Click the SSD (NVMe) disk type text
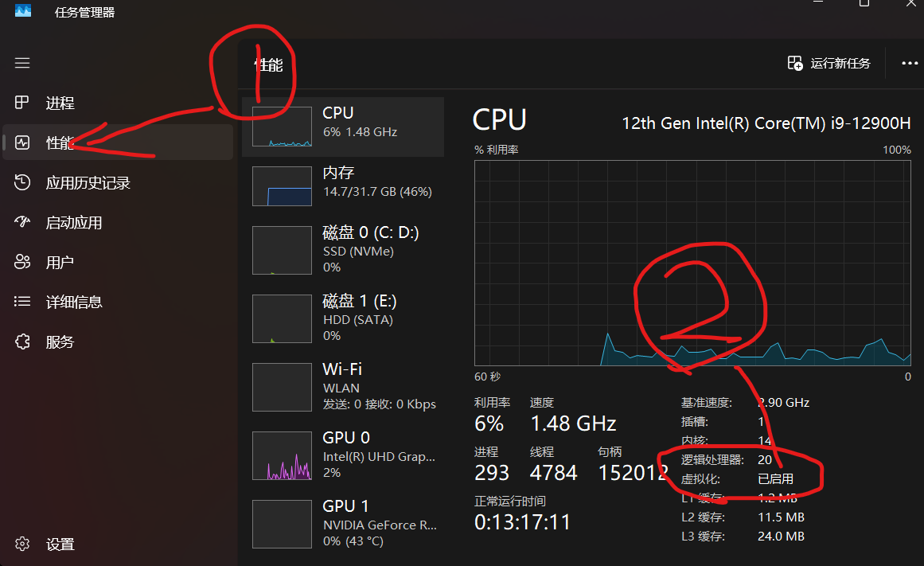Image resolution: width=924 pixels, height=566 pixels. 358,252
